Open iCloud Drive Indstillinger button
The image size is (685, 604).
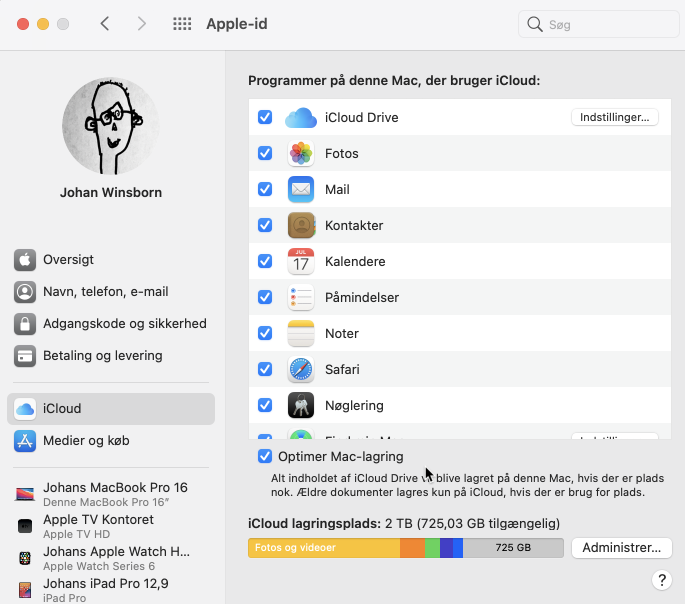click(615, 117)
